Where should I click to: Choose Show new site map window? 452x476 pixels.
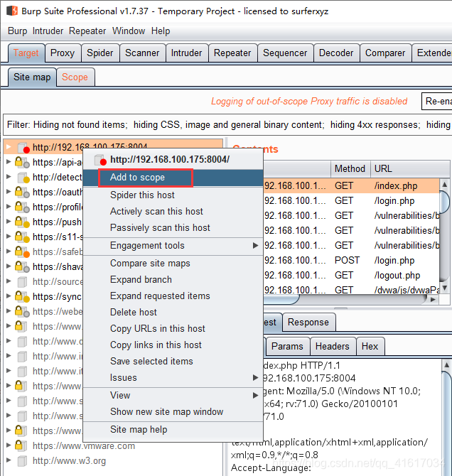point(173,411)
